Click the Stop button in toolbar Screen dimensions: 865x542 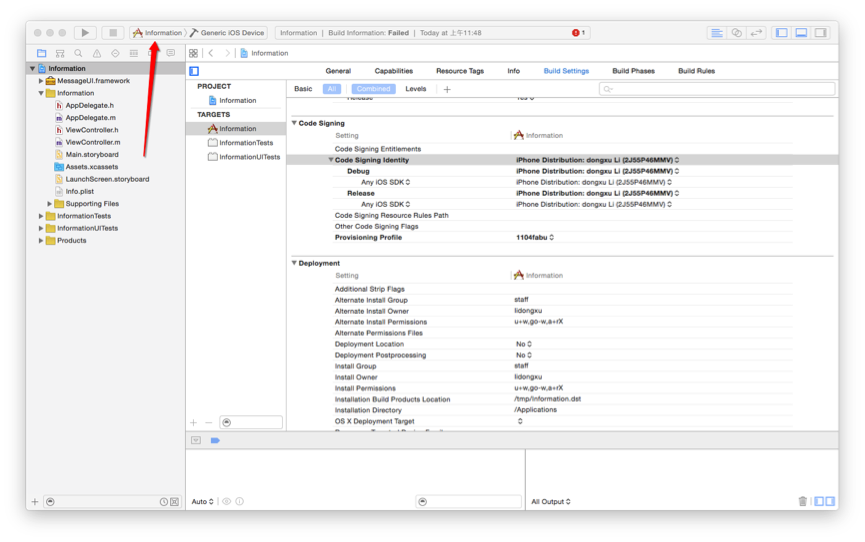[x=113, y=33]
